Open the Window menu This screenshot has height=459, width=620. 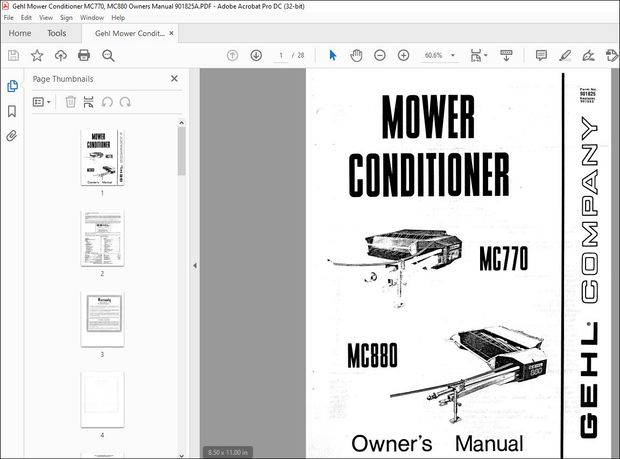(x=92, y=18)
